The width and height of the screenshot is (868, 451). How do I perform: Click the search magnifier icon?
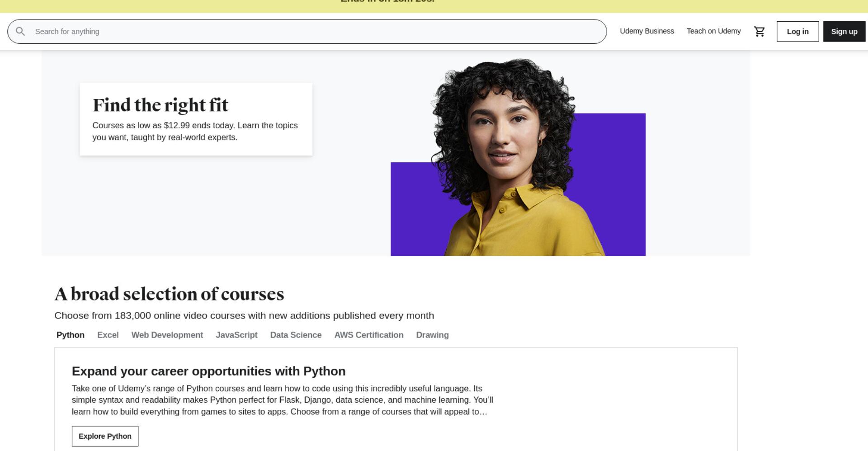[x=20, y=31]
